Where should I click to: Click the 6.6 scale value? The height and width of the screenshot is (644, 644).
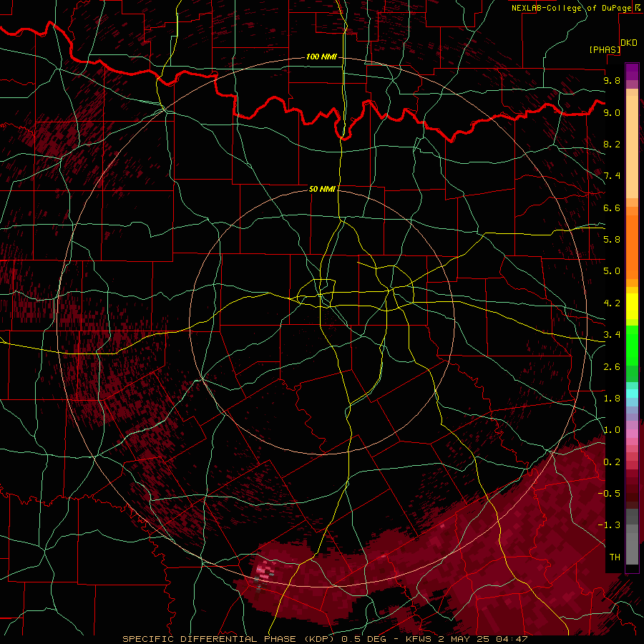tap(612, 208)
